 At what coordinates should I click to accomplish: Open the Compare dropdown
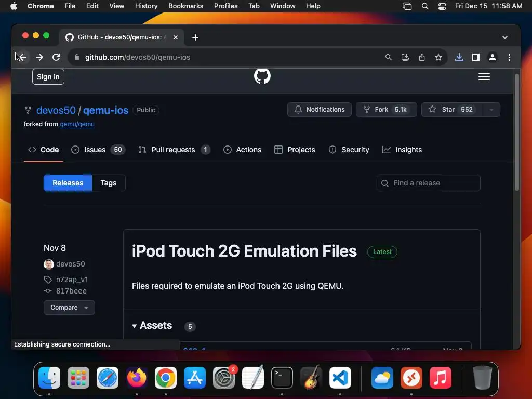tap(69, 308)
